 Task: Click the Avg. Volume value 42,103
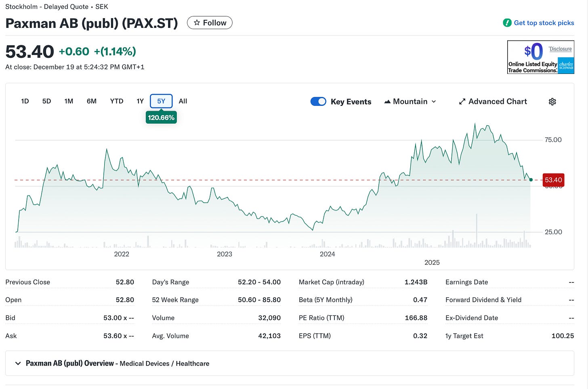click(x=269, y=336)
